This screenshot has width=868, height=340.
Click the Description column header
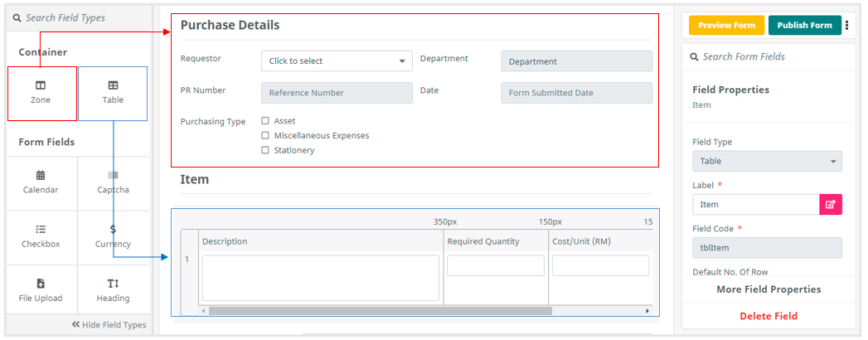click(321, 241)
